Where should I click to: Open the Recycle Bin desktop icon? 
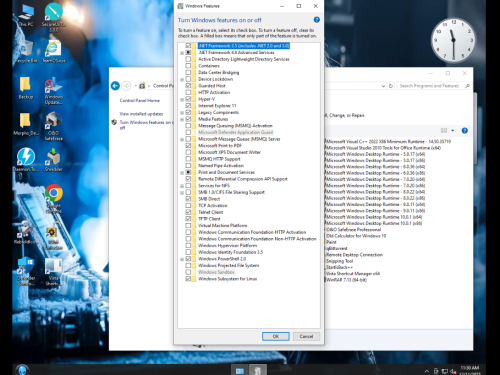(26, 51)
